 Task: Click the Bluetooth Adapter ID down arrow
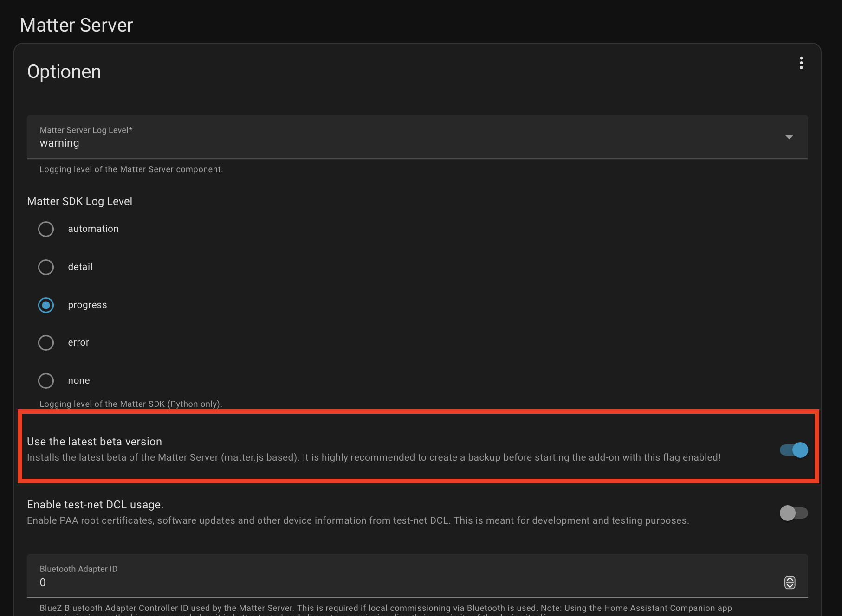coord(790,586)
